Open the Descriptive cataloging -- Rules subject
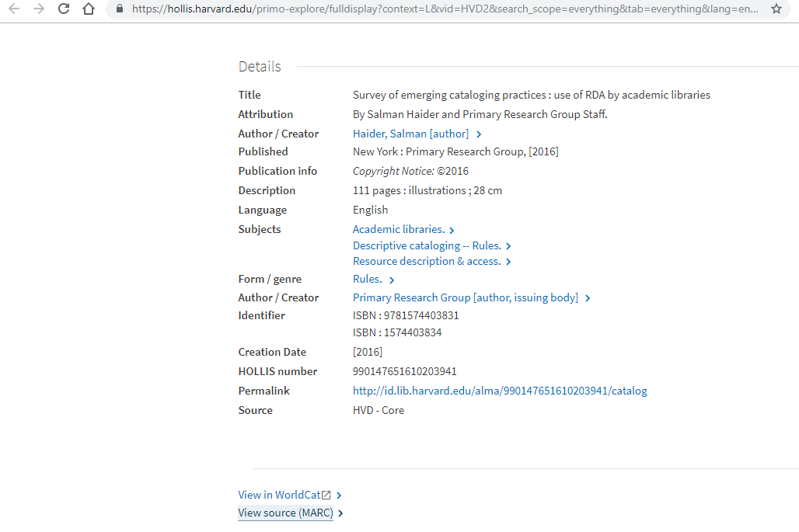This screenshot has width=799, height=532. pos(426,245)
